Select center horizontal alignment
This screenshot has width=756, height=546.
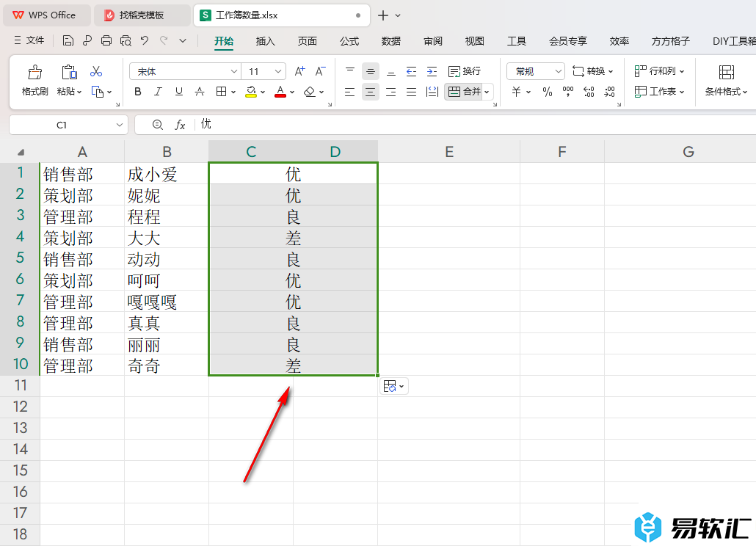[370, 92]
